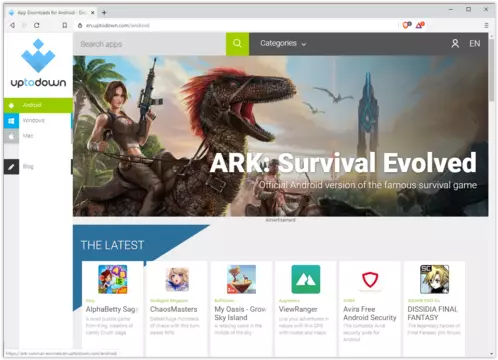Viewport: 498px width, 360px height.
Task: Open Avira Free Android Security link
Action: coord(370,313)
